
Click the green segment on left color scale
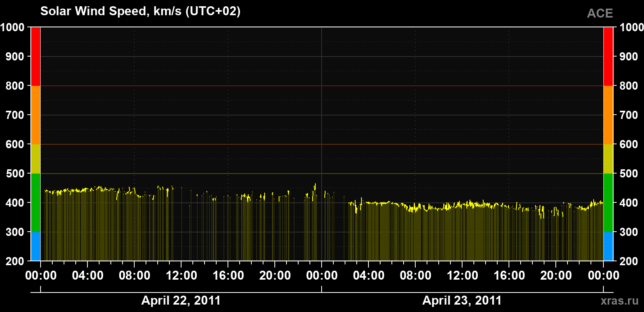[x=36, y=203]
